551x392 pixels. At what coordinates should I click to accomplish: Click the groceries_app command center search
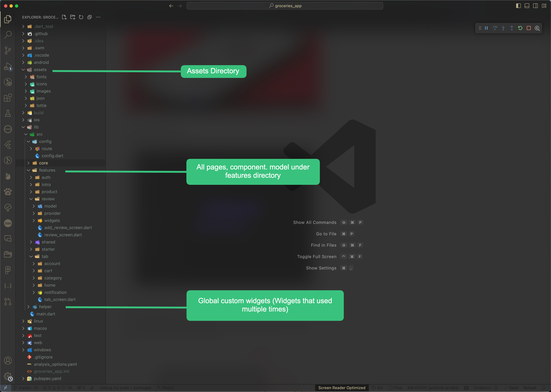pos(285,6)
